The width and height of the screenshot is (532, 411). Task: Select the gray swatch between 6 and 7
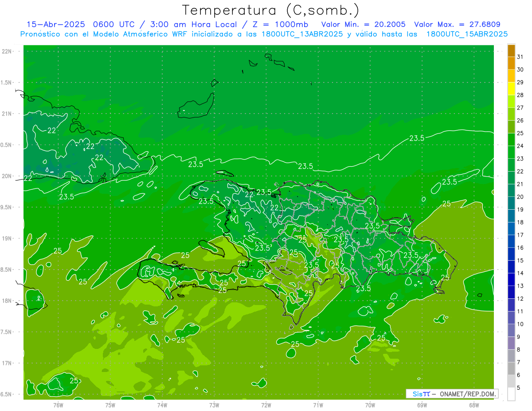click(x=511, y=369)
